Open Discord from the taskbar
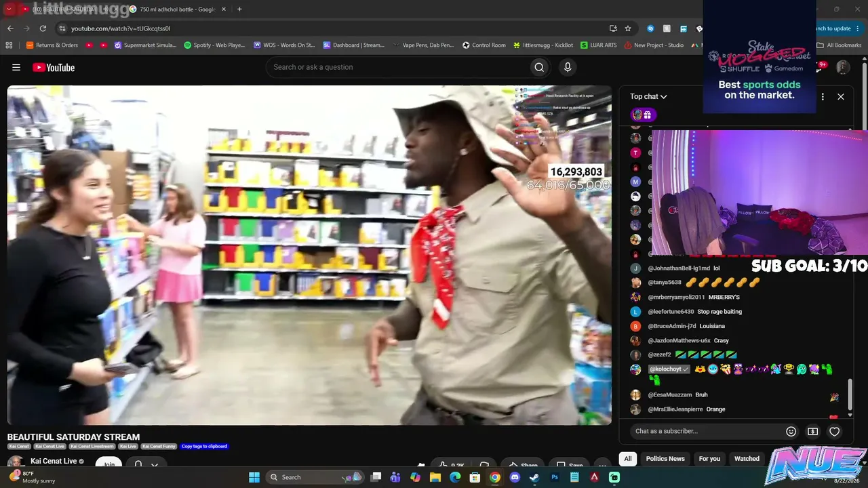Screen dimensions: 868x488 click(x=515, y=477)
